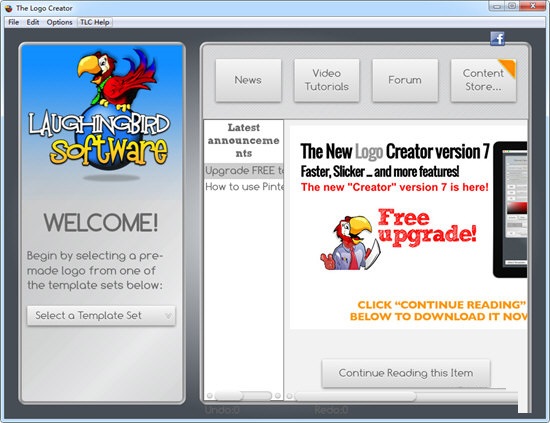Open the Edit menu
550x423 pixels.
[33, 22]
